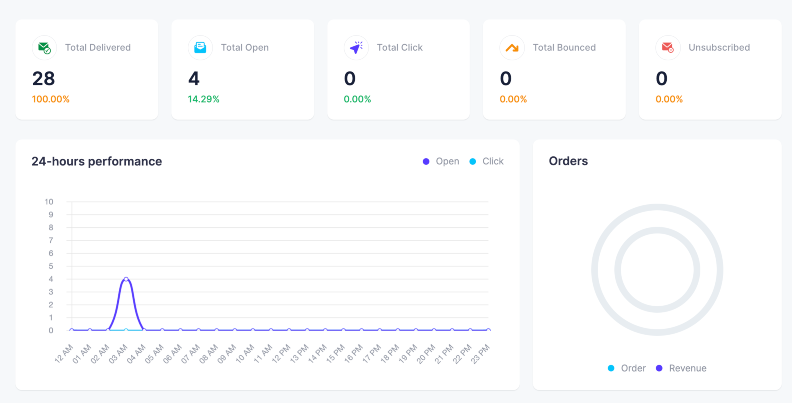Toggle the Revenue legend in Orders panel
The width and height of the screenshot is (792, 403).
681,368
